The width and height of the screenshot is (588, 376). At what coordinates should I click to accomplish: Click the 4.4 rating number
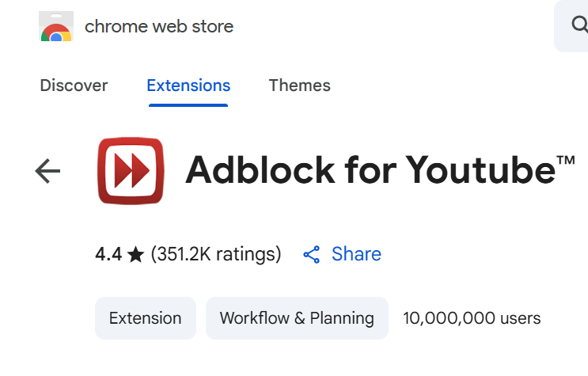pos(108,254)
